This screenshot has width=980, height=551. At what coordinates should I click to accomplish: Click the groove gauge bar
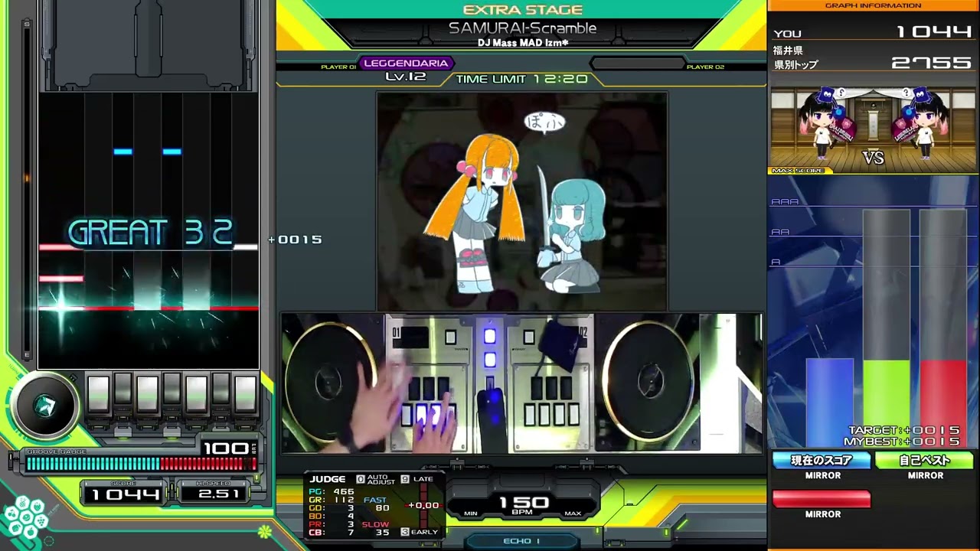click(140, 464)
